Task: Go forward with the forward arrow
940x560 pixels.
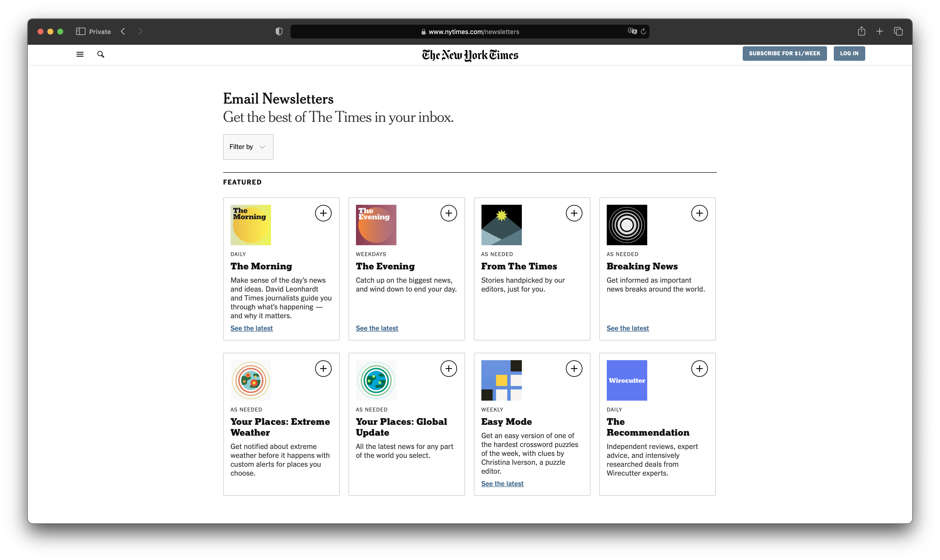Action: coord(140,31)
